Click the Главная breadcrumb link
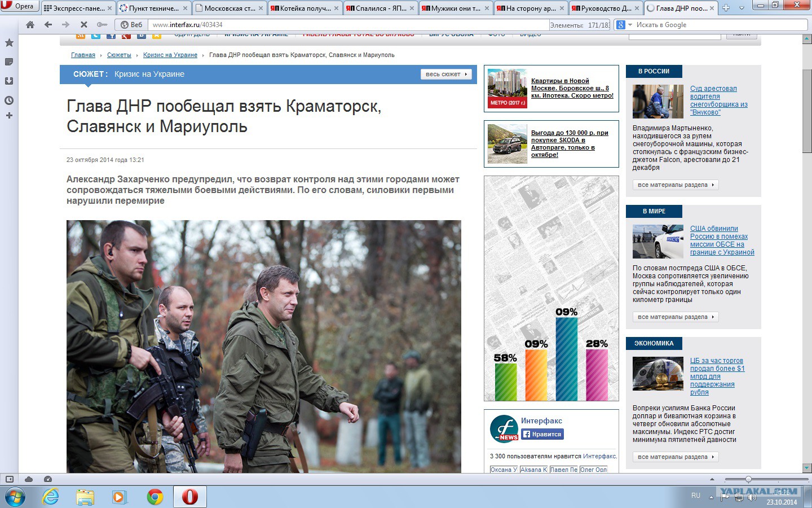 click(x=83, y=55)
